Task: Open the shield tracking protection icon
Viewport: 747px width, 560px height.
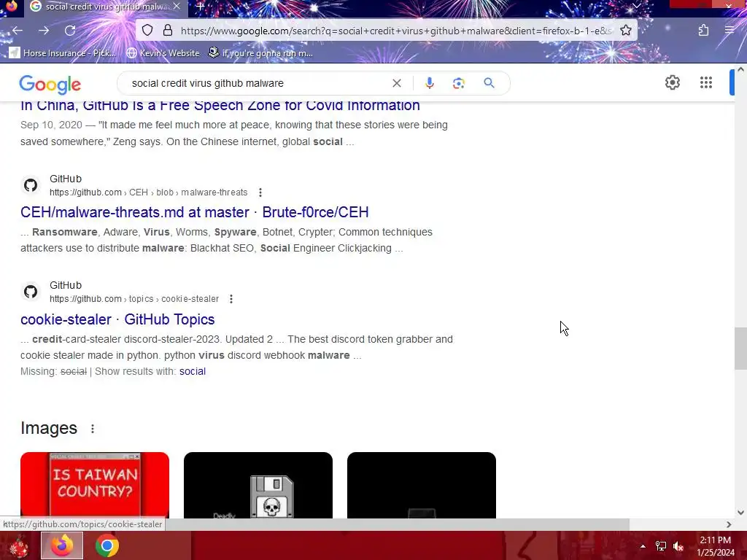Action: (x=147, y=31)
